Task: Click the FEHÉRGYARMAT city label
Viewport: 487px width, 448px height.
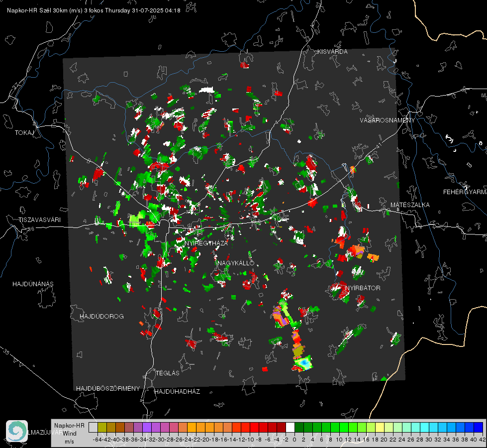Action: 465,192
